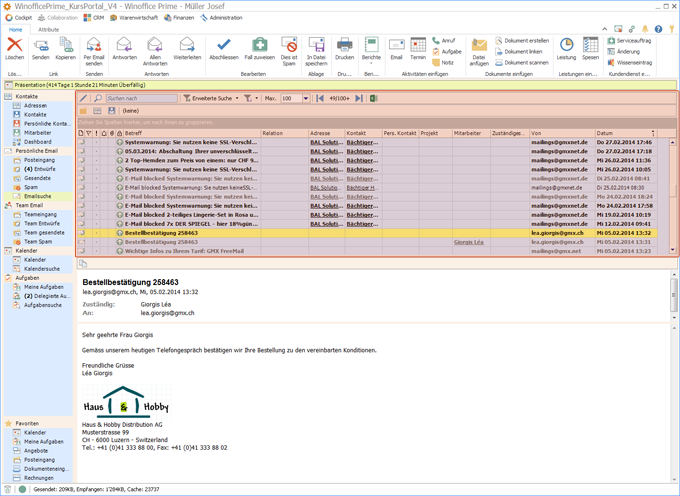Open Posteingang under Persönliche Email
The height and width of the screenshot is (496, 680).
coord(39,160)
